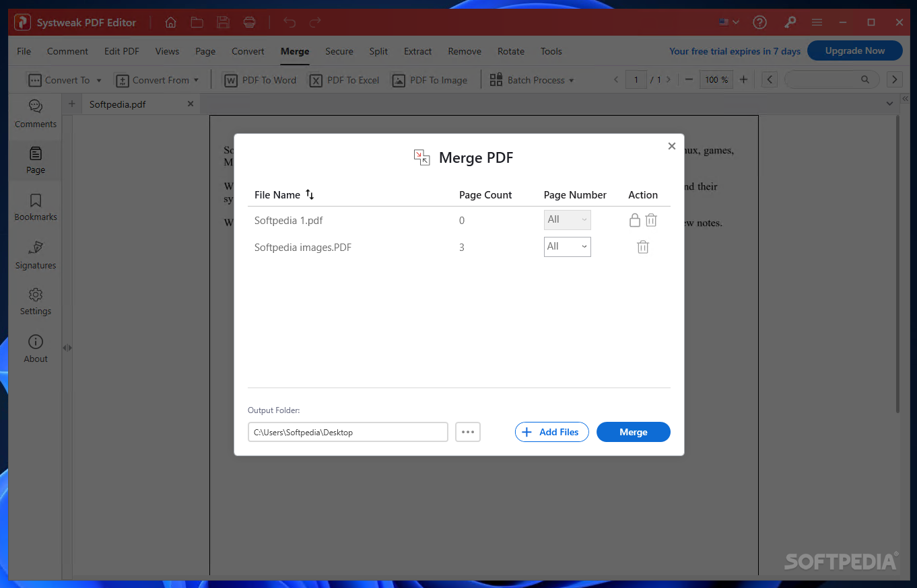Go to next page arrow
This screenshot has width=917, height=588.
coord(668,79)
